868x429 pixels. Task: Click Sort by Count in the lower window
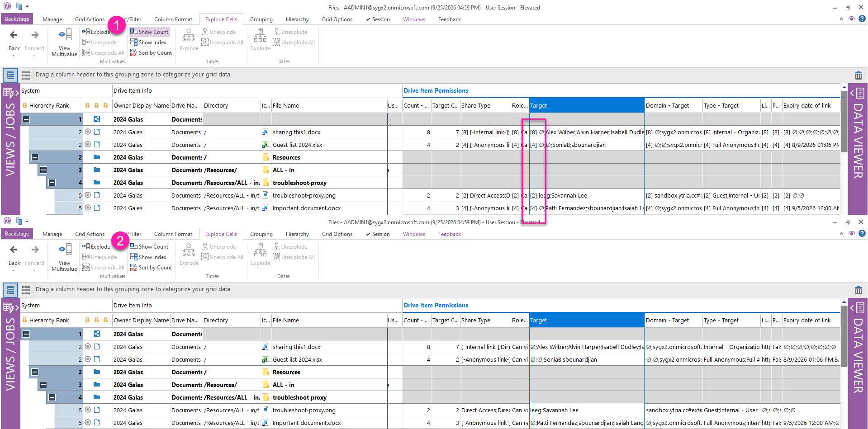(151, 268)
